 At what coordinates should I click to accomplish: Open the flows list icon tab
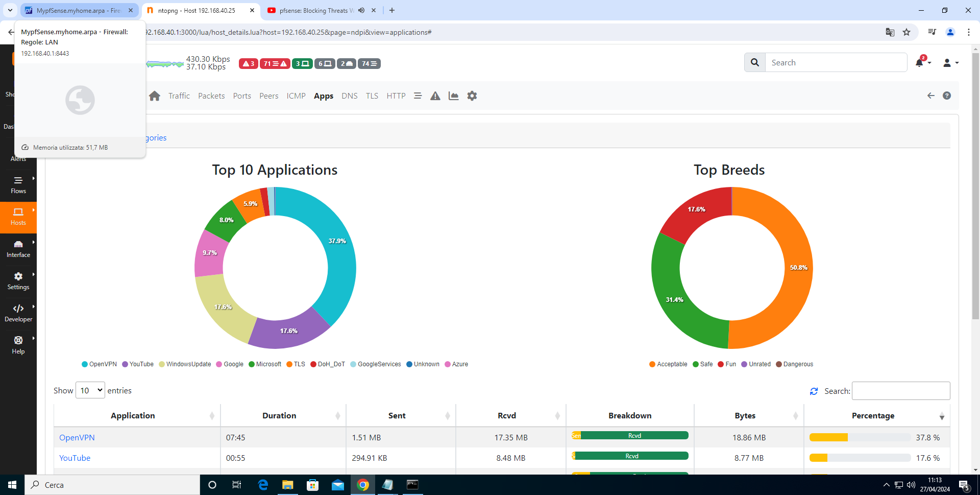[418, 96]
